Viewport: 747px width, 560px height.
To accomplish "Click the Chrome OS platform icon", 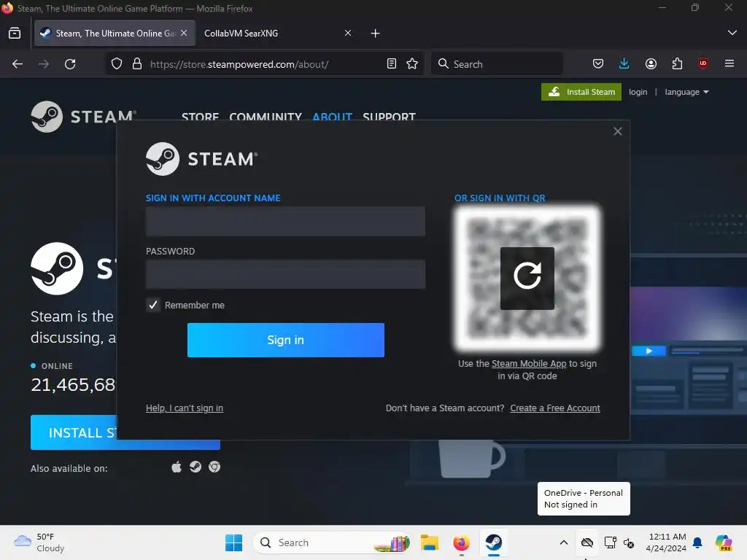I will [x=214, y=467].
